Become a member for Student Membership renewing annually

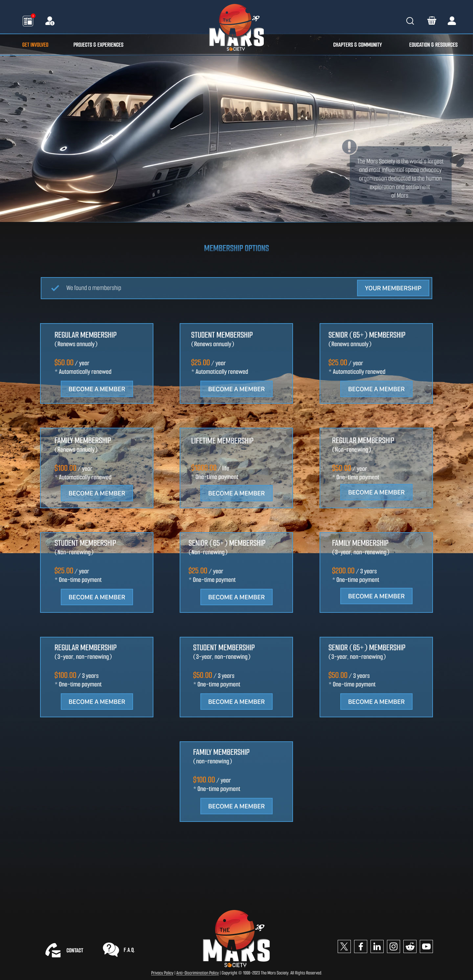pyautogui.click(x=236, y=389)
